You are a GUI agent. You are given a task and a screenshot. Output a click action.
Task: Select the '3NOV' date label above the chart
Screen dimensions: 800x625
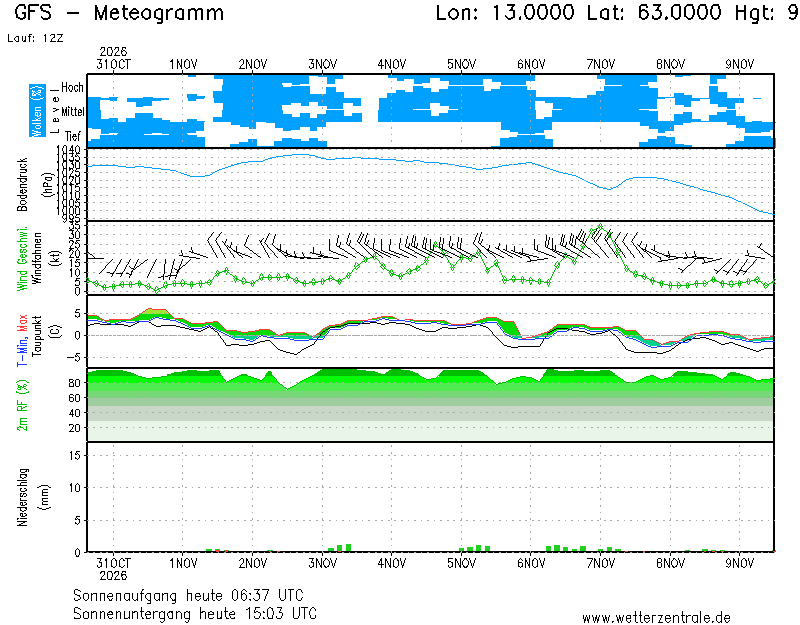tap(322, 64)
